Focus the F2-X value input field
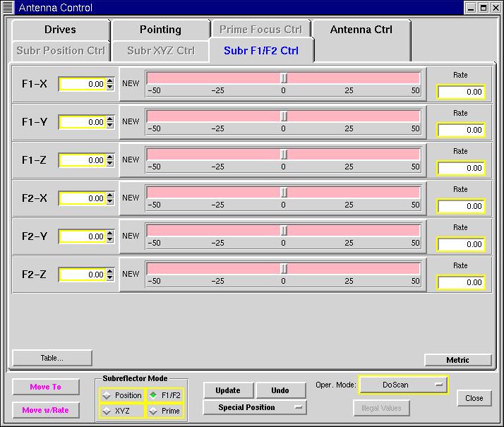This screenshot has width=504, height=427. coord(83,198)
